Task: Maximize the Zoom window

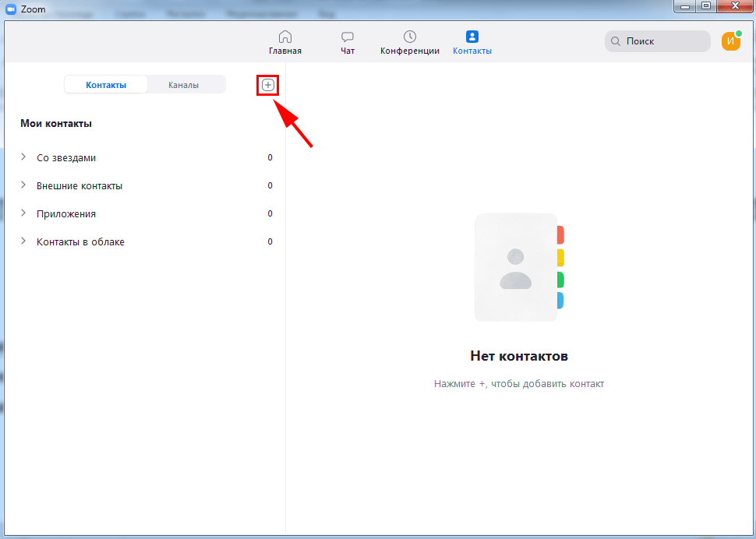Action: pyautogui.click(x=705, y=7)
